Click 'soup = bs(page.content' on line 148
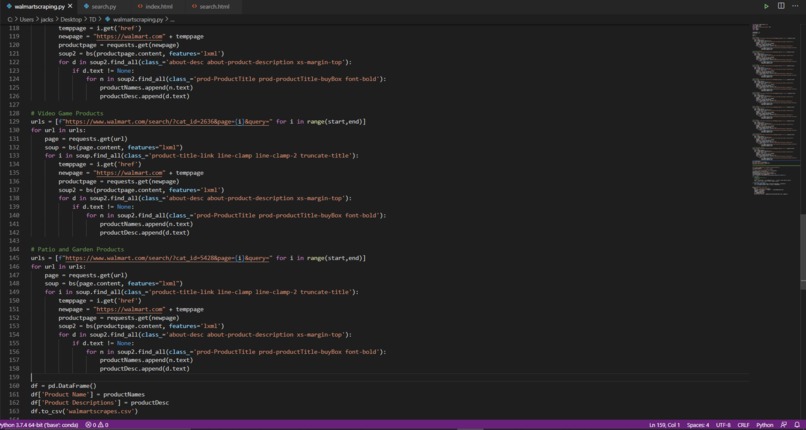Image resolution: width=806 pixels, height=430 pixels. (84, 284)
